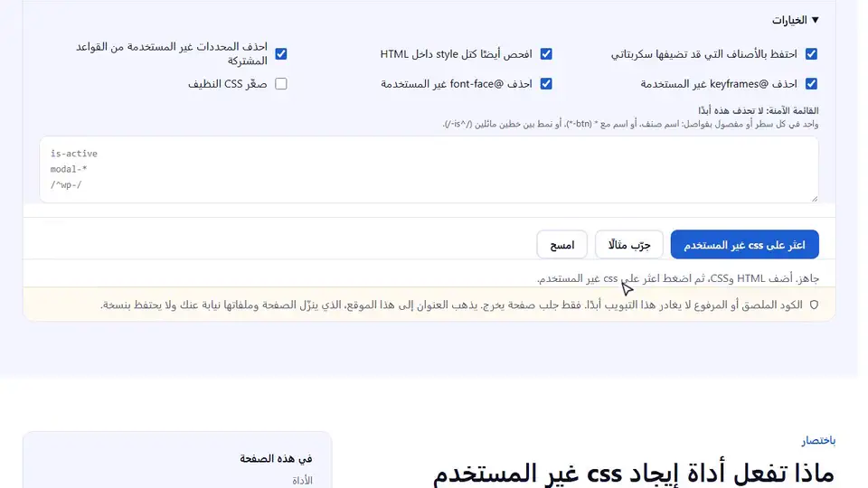
Task: Focus the safelist textarea with is-active placeholder
Action: pyautogui.click(x=429, y=169)
